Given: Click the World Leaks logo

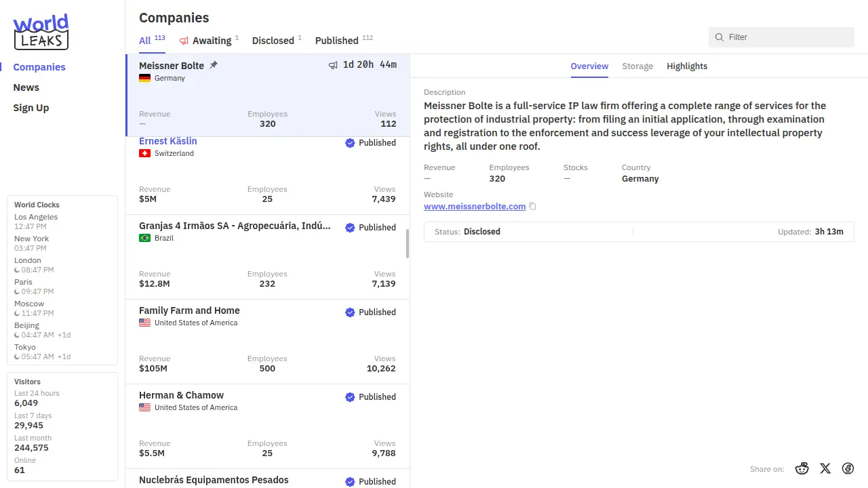Looking at the screenshot, I should 41,32.
